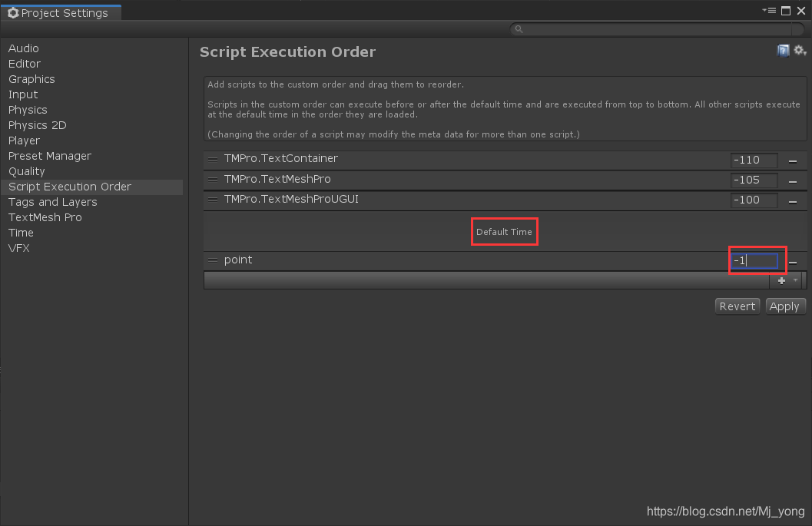Select the TMPro.TextMeshProUGUI script name
812x526 pixels.
pyautogui.click(x=291, y=200)
